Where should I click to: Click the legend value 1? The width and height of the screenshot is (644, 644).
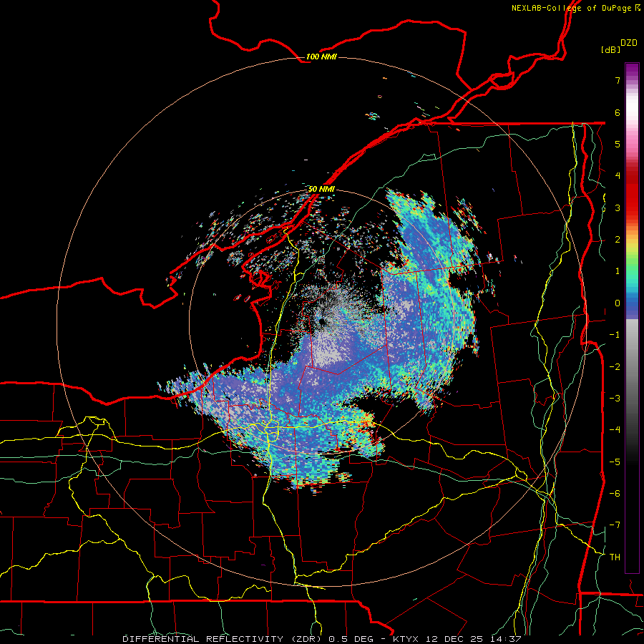tap(618, 271)
